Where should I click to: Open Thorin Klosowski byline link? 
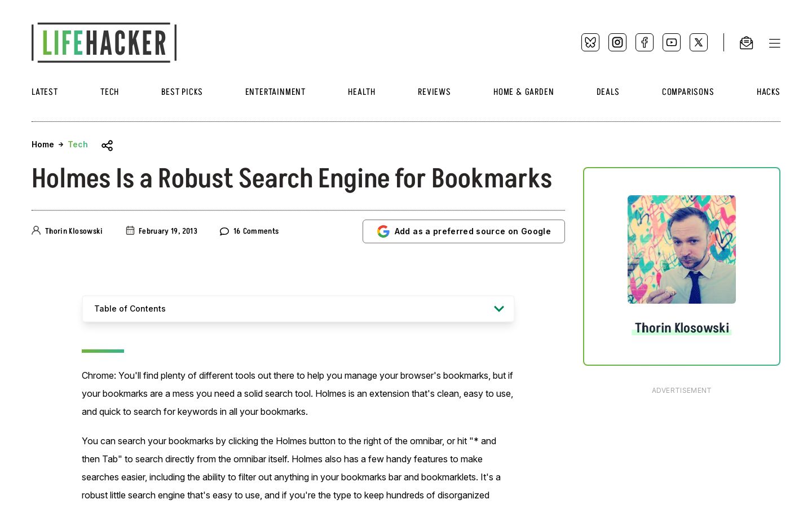[x=74, y=231]
